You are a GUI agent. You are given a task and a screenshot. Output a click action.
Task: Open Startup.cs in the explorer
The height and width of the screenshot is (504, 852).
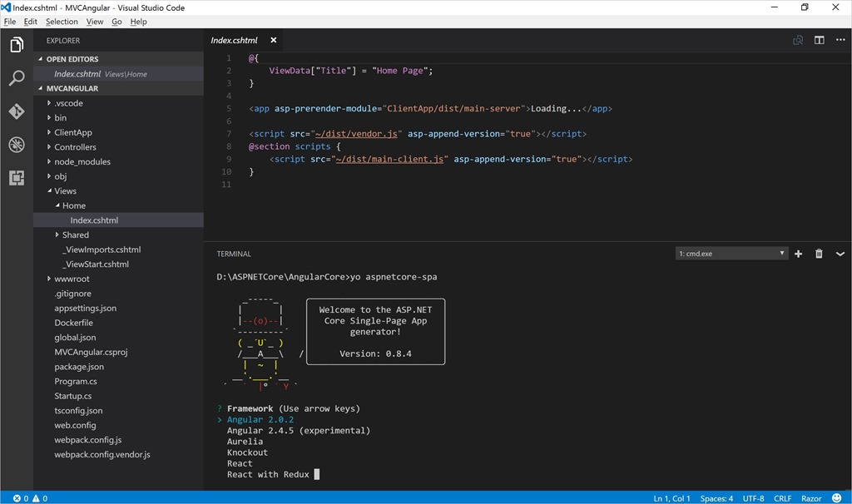pos(73,396)
